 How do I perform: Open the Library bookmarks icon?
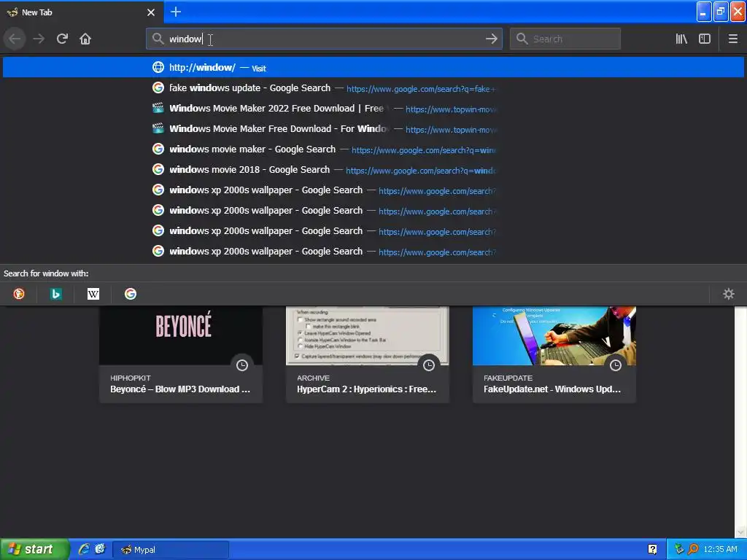[x=681, y=39]
